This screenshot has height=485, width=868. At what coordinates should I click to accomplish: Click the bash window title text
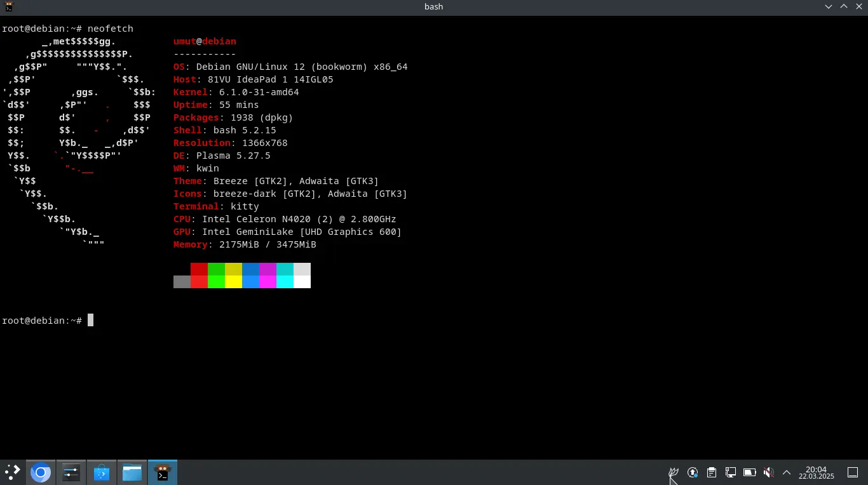coord(433,6)
